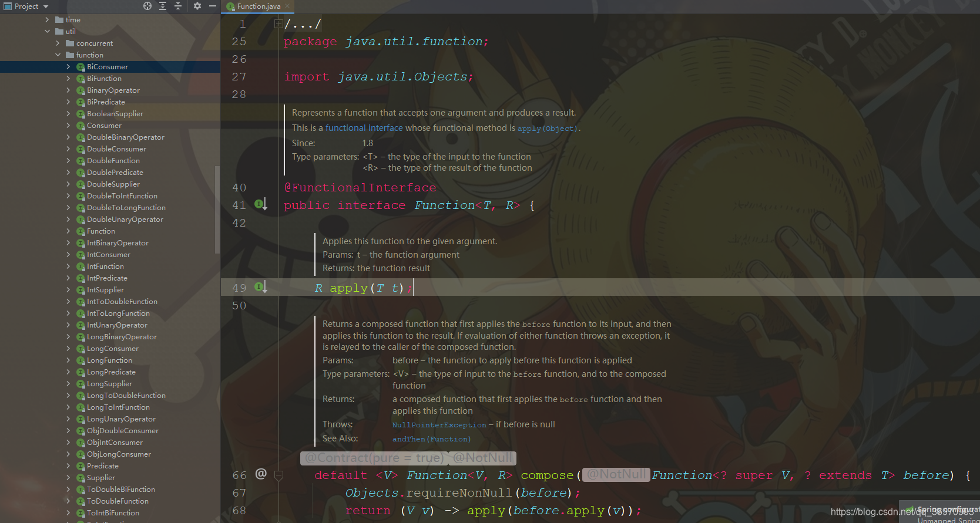Collapse the compose method fold marker on line 66
The width and height of the screenshot is (980, 523).
click(x=279, y=475)
